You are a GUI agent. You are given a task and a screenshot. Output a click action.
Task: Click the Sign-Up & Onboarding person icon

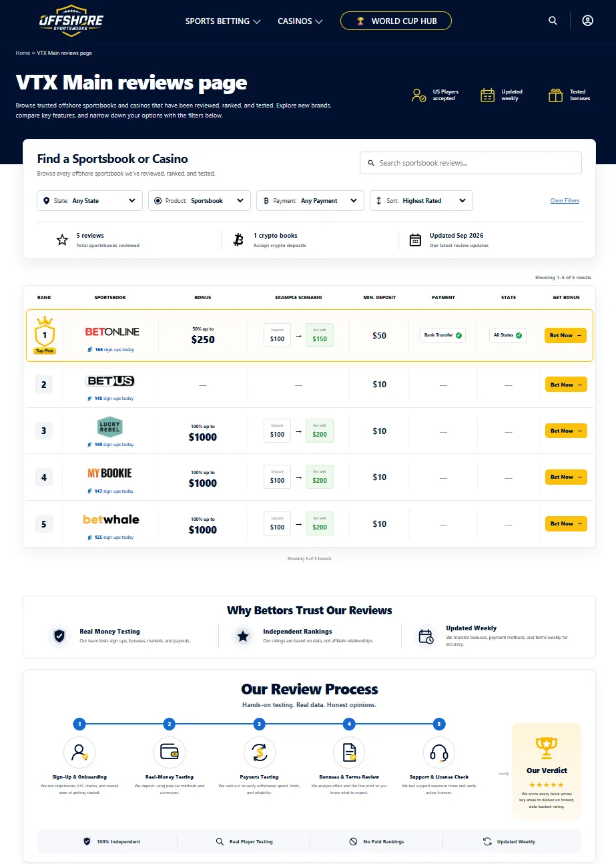coord(79,752)
